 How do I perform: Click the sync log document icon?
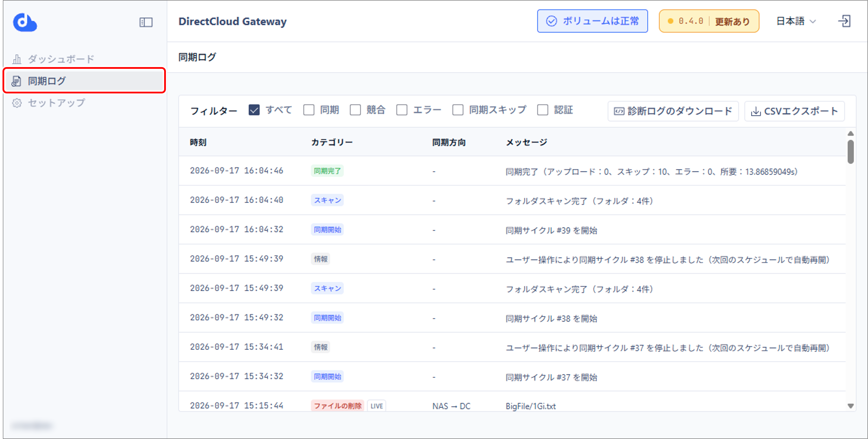coord(16,81)
